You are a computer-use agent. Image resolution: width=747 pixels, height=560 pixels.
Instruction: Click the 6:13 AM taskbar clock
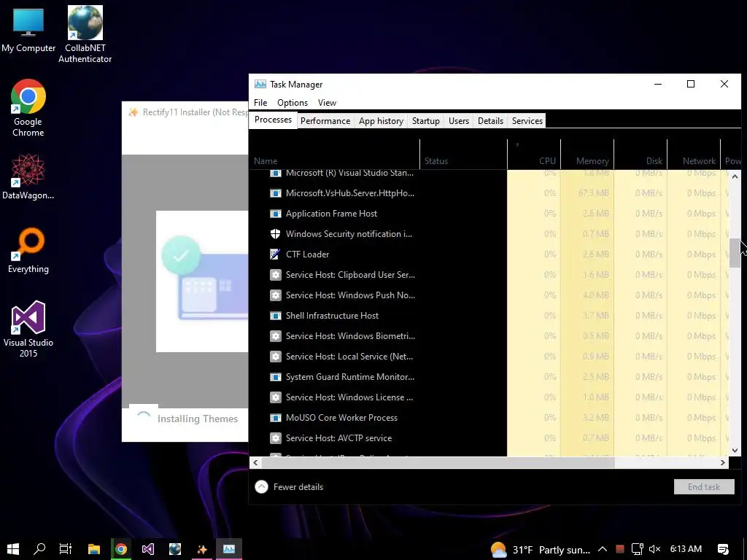(686, 549)
